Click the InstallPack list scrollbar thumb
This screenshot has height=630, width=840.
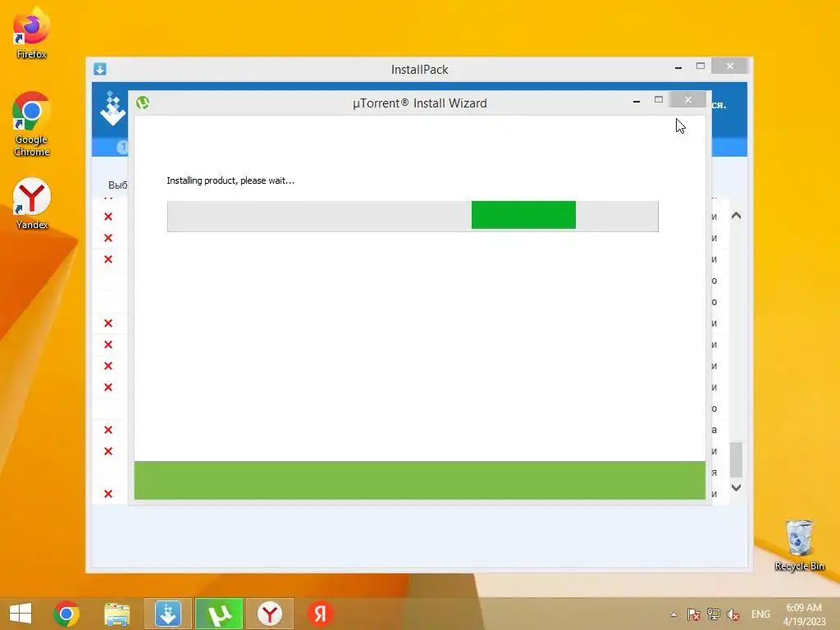[736, 459]
